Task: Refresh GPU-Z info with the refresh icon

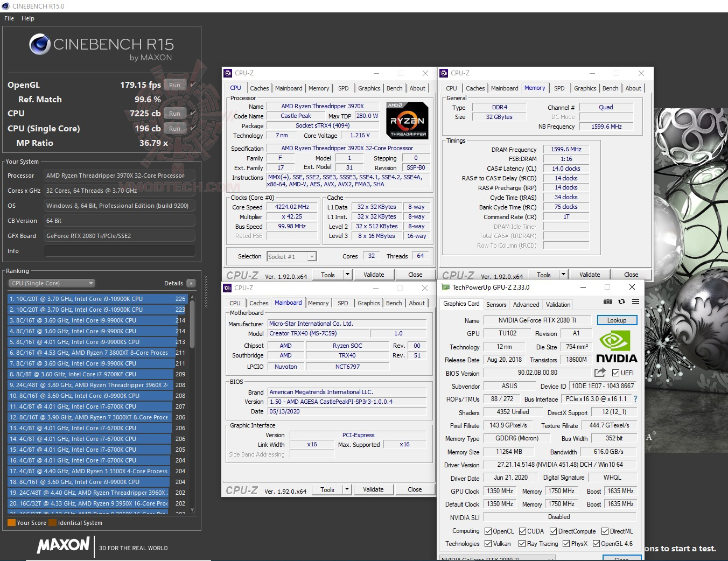Action: [622, 302]
